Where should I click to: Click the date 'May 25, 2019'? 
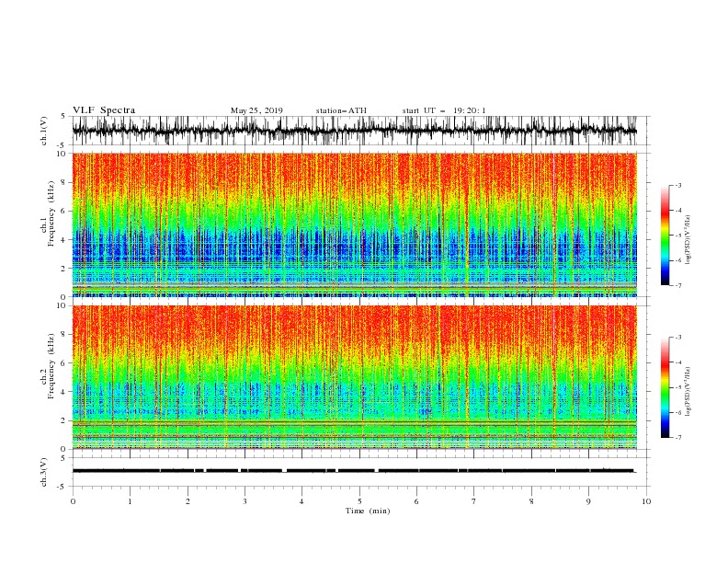256,110
